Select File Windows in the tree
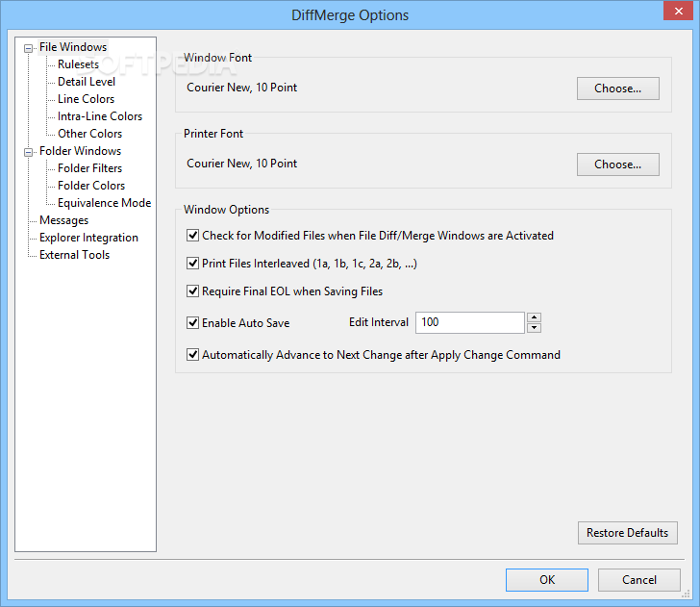The height and width of the screenshot is (607, 700). [73, 47]
